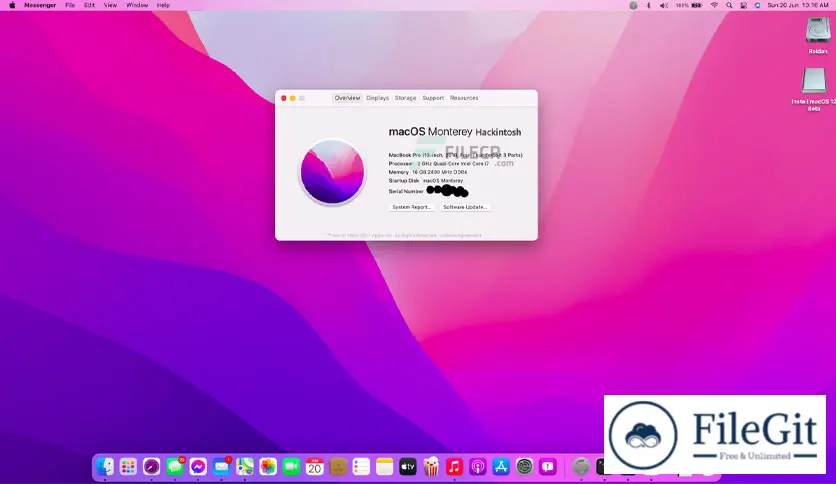Image resolution: width=836 pixels, height=484 pixels.
Task: Click the System Report button
Action: [412, 207]
